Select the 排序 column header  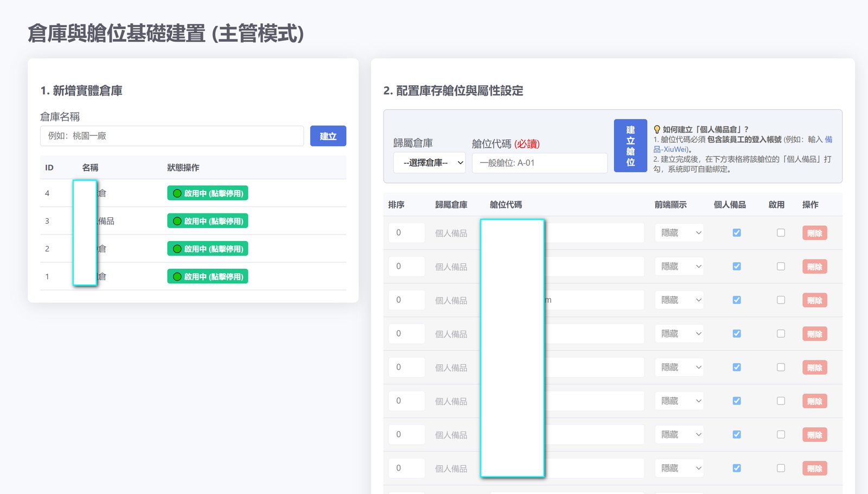tap(397, 205)
